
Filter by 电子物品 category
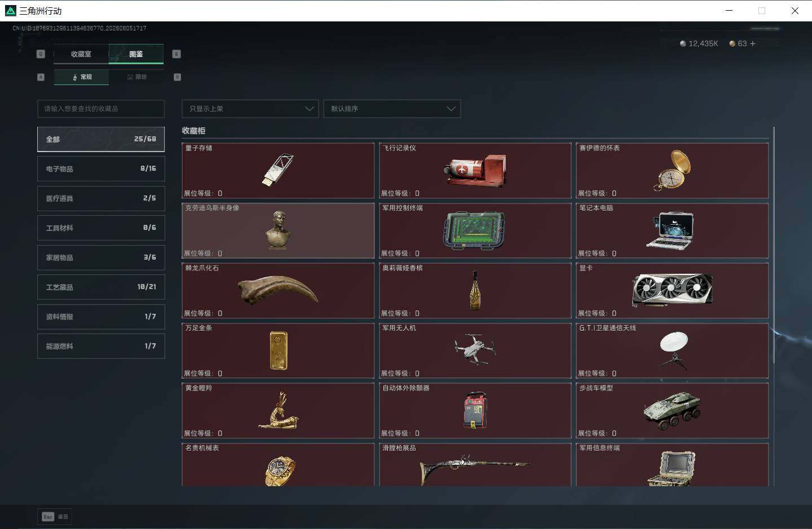pyautogui.click(x=101, y=168)
